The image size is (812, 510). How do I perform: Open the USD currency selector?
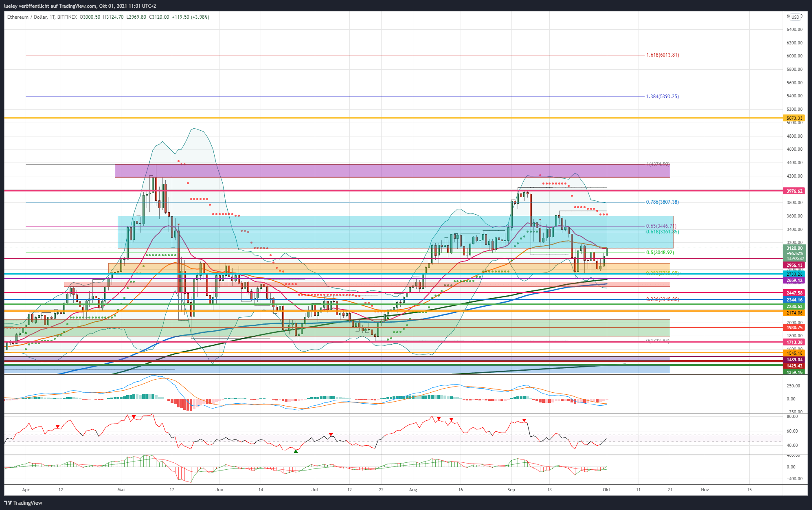(x=795, y=17)
